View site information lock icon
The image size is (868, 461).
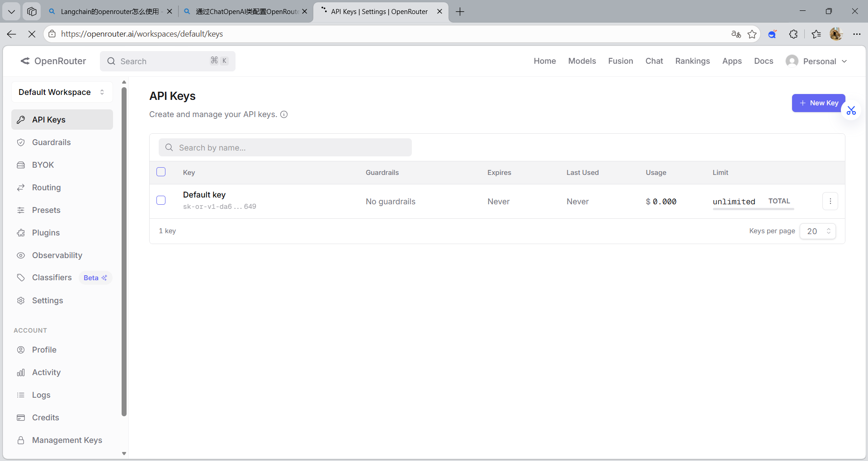(x=52, y=34)
